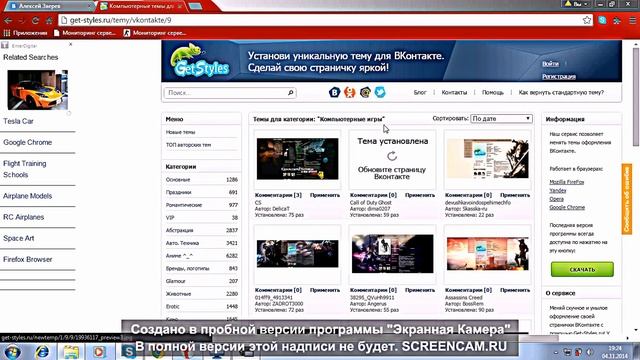Open the Assassins Creed theme thumbnail
The width and height of the screenshot is (640, 360).
point(488,253)
